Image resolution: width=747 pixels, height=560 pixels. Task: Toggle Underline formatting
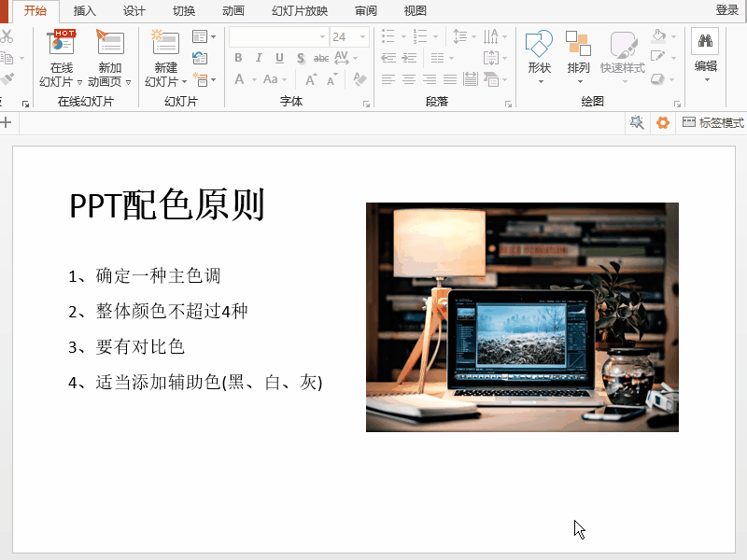(x=279, y=58)
